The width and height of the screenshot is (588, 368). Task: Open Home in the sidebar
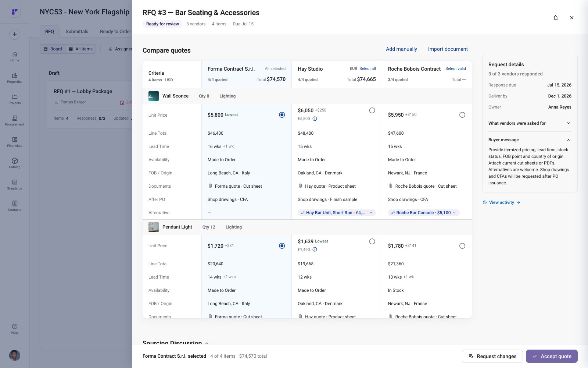(15, 57)
